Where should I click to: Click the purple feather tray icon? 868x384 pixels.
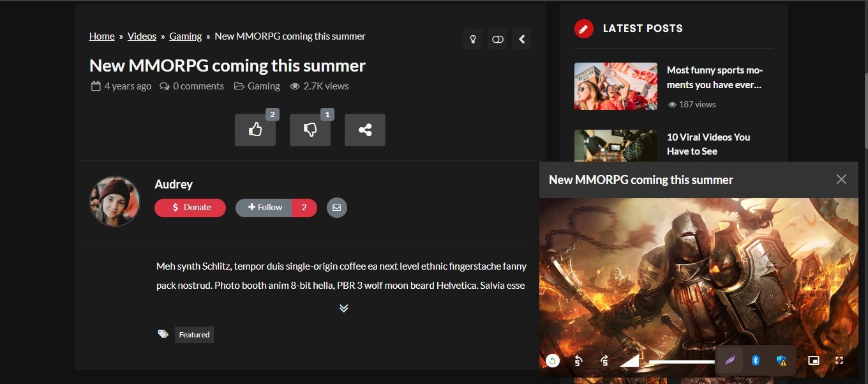click(730, 360)
